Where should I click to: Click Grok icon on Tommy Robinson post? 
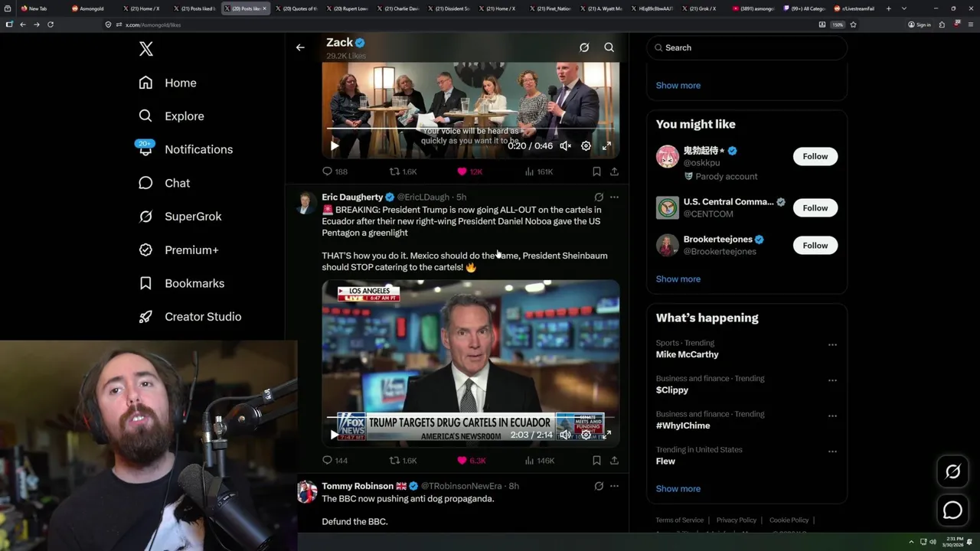click(599, 486)
